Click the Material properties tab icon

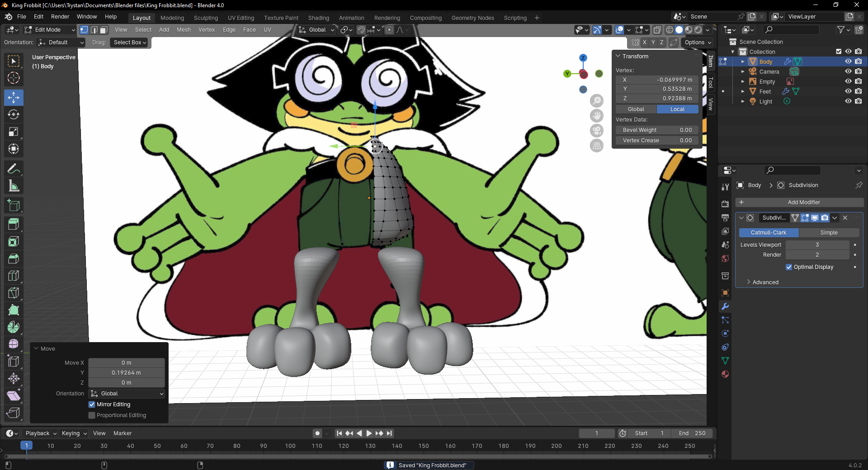point(725,374)
